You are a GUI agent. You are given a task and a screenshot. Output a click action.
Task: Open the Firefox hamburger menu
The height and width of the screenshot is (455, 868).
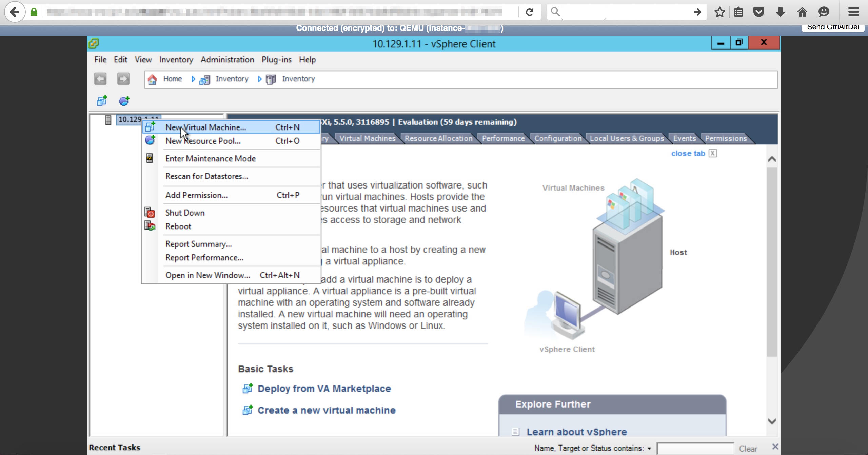(853, 12)
